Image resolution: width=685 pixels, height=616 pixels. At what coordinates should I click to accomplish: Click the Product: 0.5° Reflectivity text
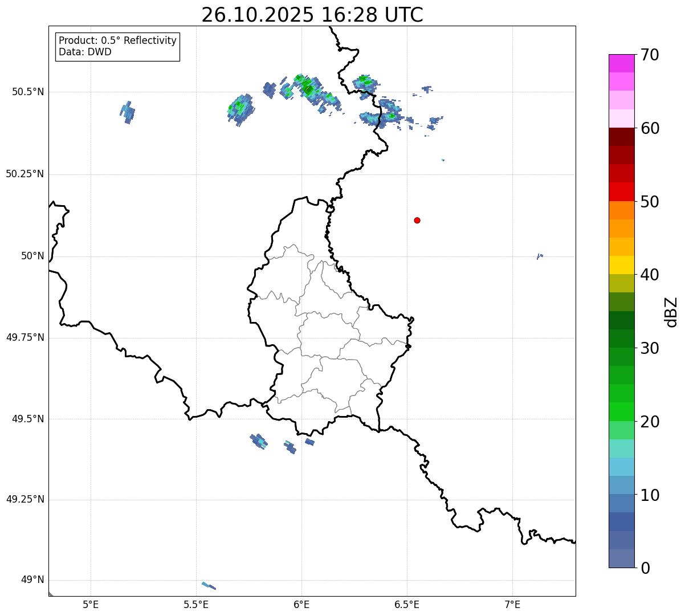117,41
